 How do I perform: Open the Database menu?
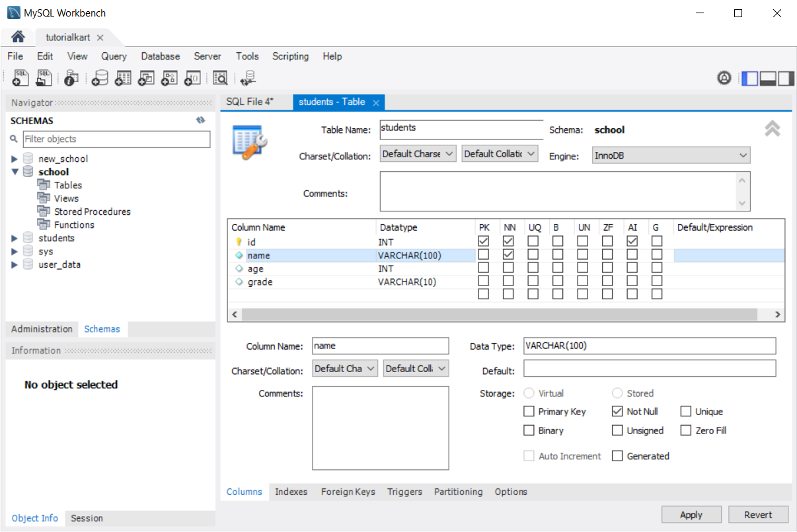tap(160, 56)
